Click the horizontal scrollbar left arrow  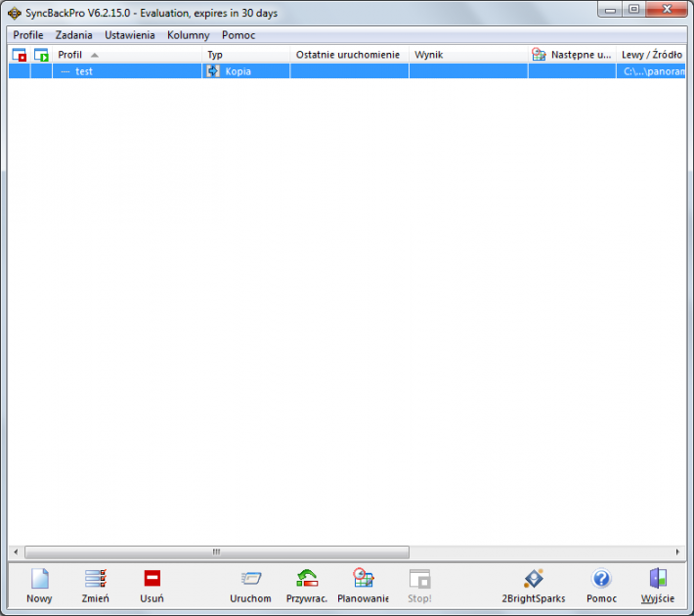(16, 551)
